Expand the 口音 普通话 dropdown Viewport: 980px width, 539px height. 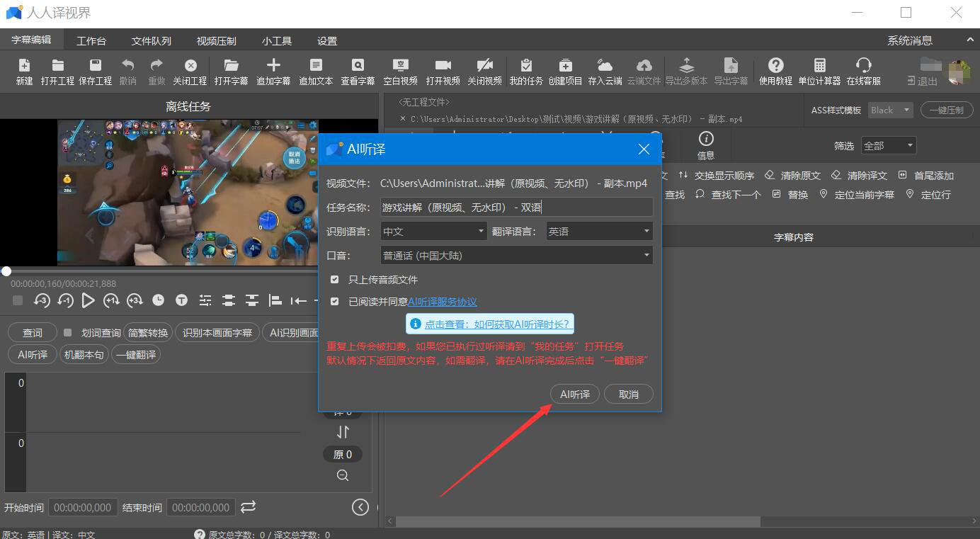point(516,256)
